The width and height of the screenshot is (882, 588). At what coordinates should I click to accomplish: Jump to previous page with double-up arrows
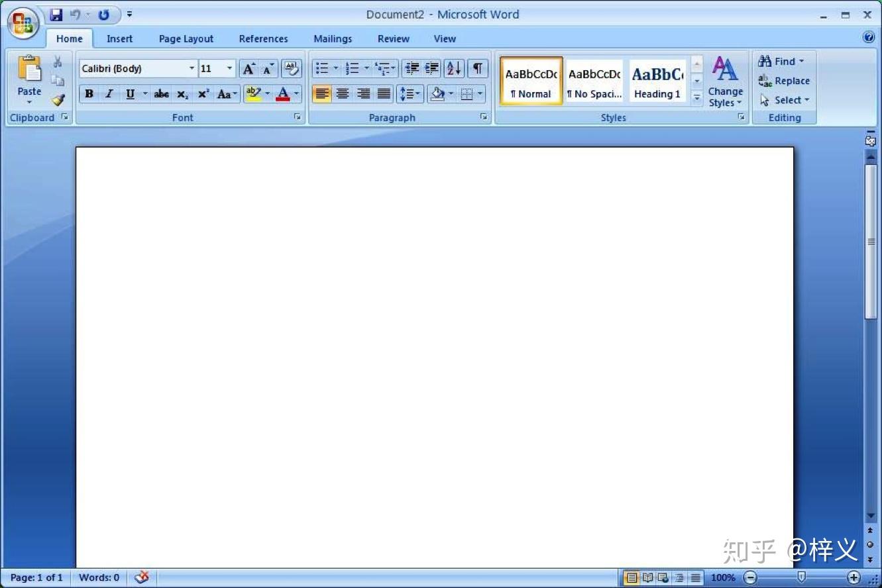coord(870,531)
